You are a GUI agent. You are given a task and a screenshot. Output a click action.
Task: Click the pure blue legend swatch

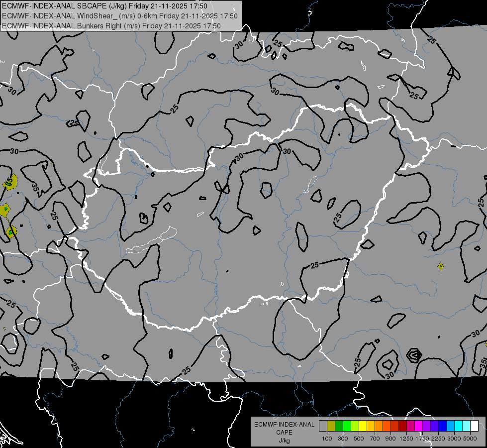(443, 426)
